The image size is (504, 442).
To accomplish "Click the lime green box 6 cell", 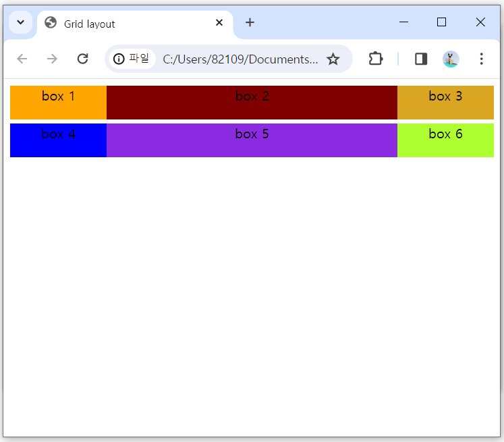I will pyautogui.click(x=445, y=140).
